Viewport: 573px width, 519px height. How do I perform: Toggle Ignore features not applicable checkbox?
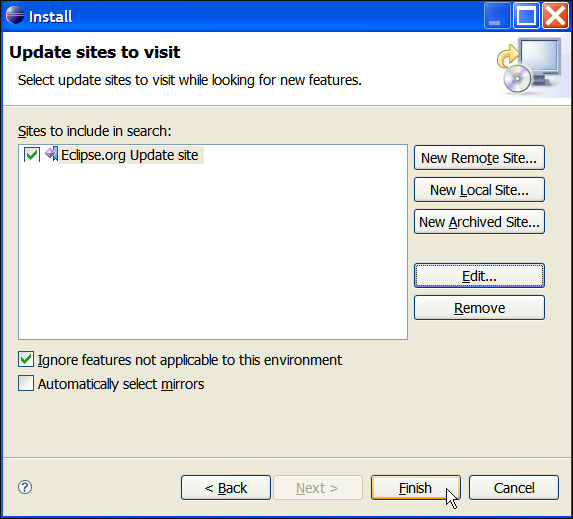tap(26, 360)
